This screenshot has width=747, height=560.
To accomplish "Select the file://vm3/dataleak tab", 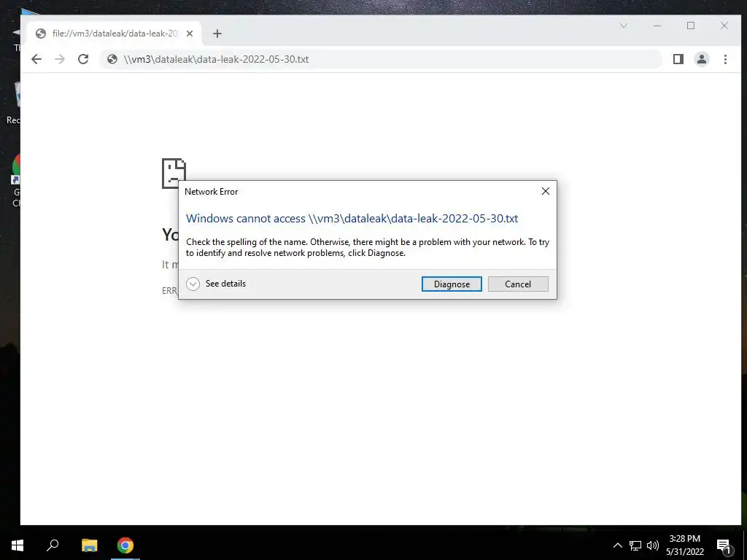I will [x=115, y=34].
